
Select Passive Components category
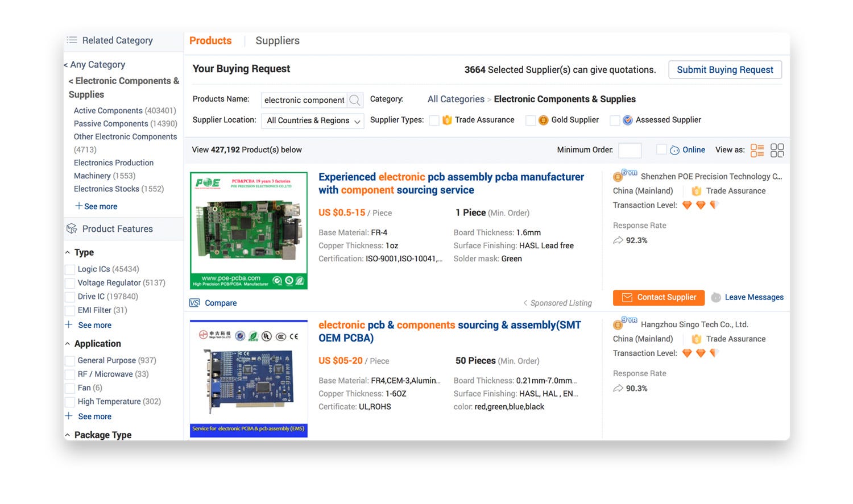[x=126, y=123]
